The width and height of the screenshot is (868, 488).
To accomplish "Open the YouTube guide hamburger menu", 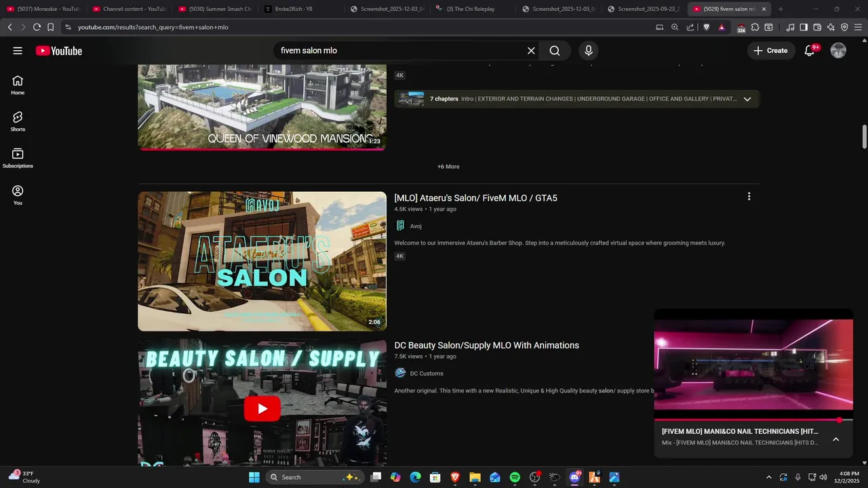I will (x=18, y=51).
